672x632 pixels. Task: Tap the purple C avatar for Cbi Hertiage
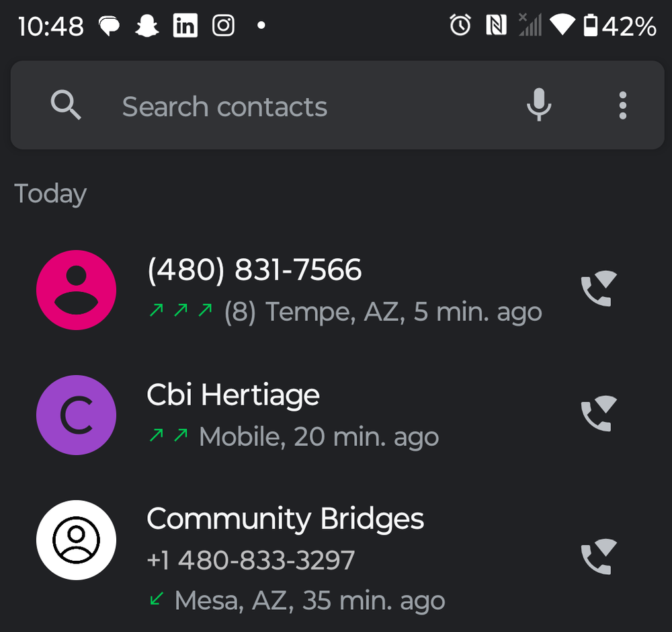pos(77,414)
